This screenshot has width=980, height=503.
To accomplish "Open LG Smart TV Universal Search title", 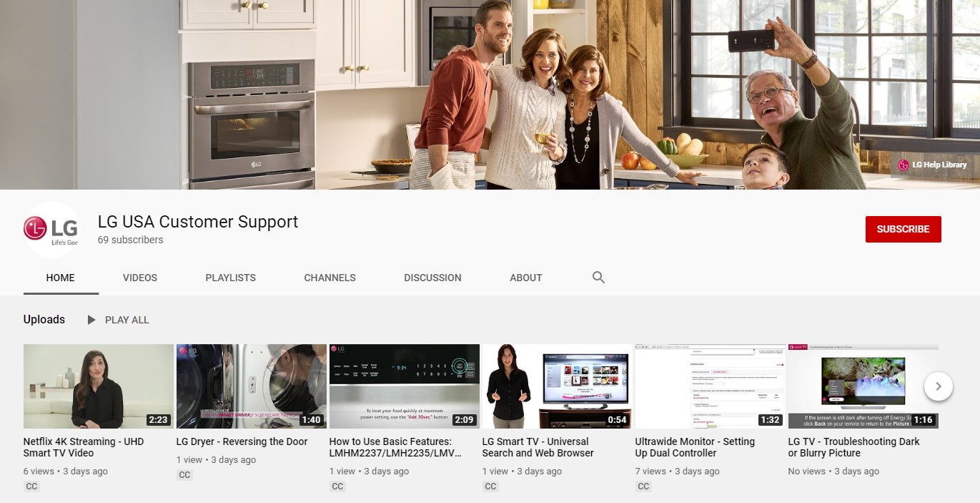I will 538,447.
